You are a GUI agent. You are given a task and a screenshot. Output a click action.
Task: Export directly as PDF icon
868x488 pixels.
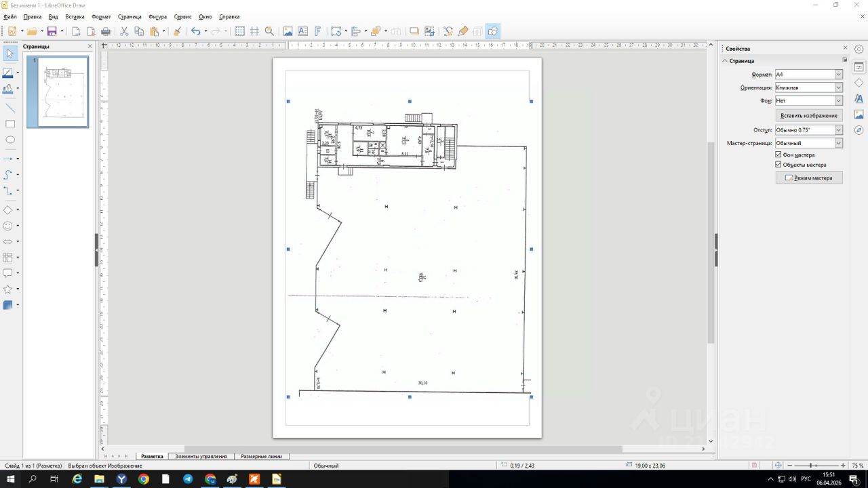[91, 31]
